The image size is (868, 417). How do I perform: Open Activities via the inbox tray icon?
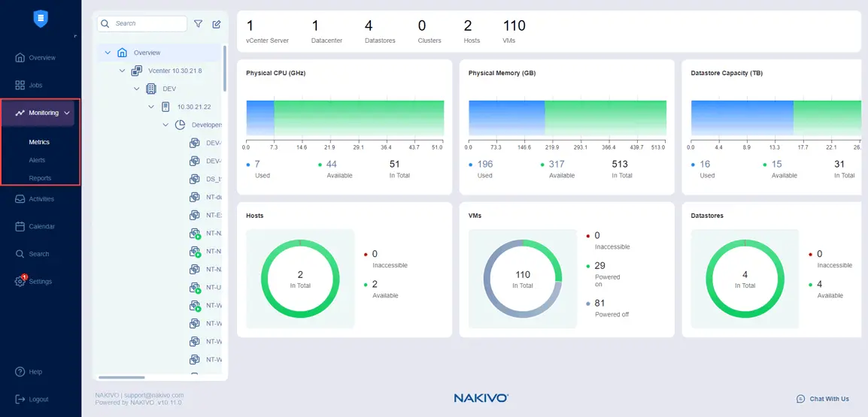click(20, 199)
